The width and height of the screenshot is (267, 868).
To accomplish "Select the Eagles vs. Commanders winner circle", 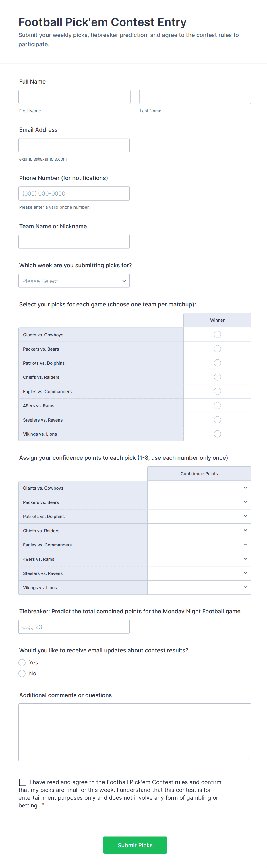I will 217,391.
